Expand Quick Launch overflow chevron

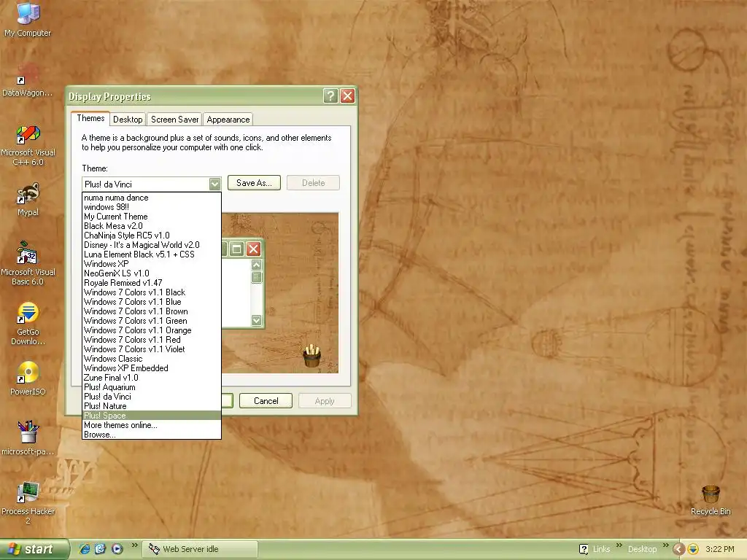(134, 545)
